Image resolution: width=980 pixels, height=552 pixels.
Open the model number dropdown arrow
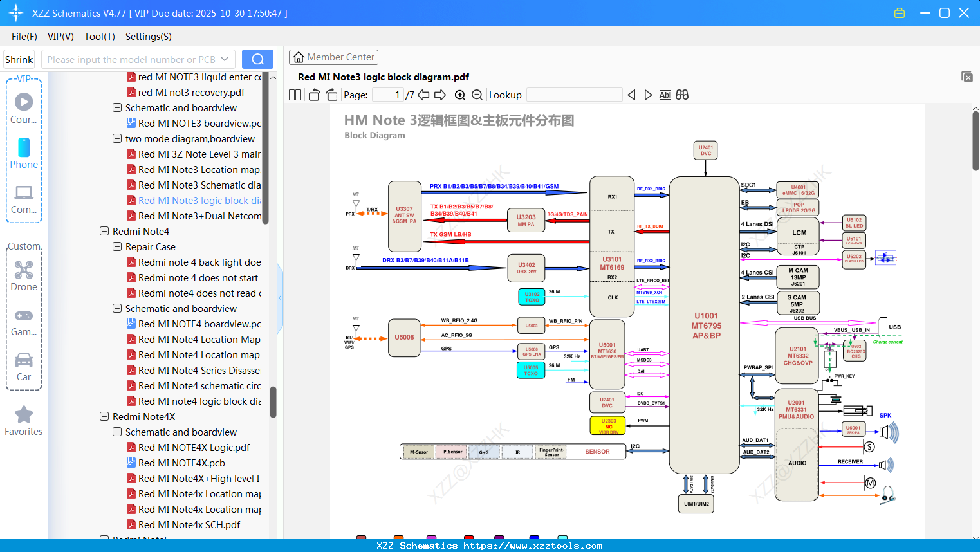click(225, 59)
